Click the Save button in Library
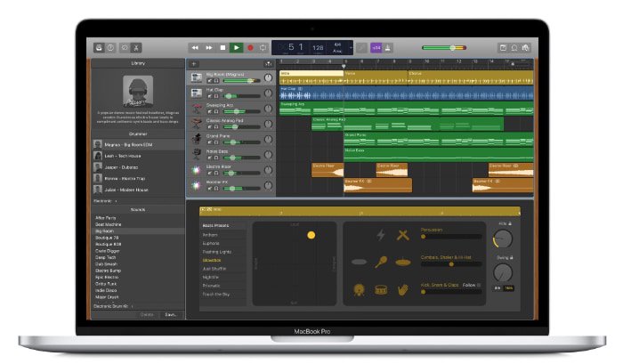This screenshot has height=364, width=623. pos(171,314)
